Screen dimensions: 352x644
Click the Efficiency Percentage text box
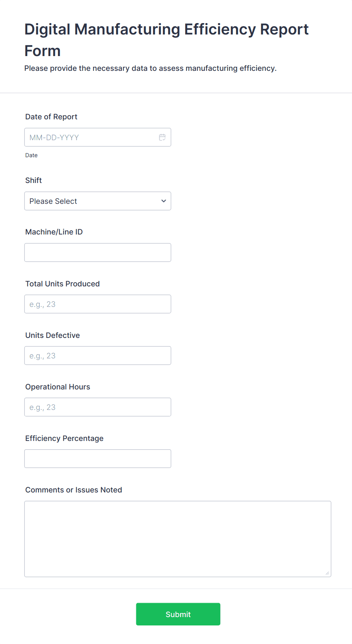tap(98, 459)
